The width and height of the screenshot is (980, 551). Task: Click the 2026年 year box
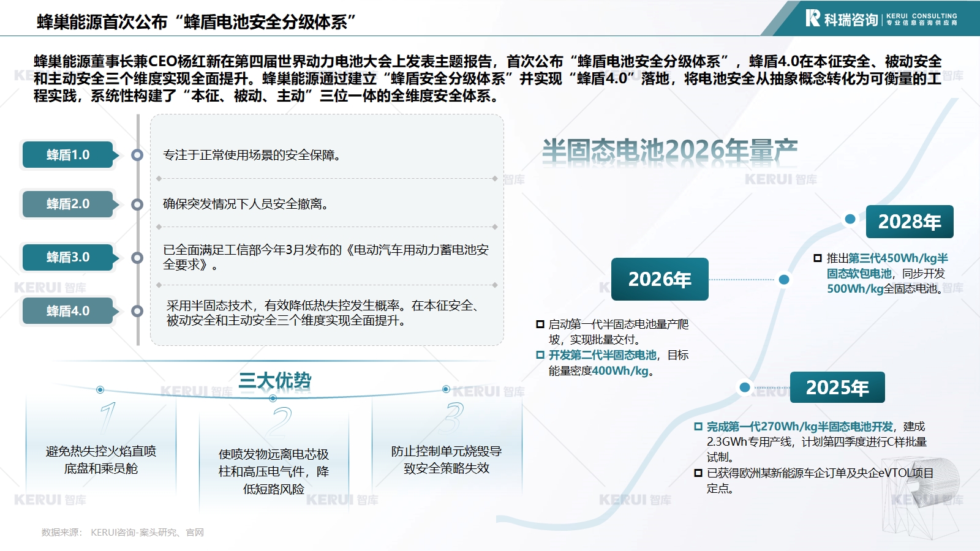pos(660,279)
